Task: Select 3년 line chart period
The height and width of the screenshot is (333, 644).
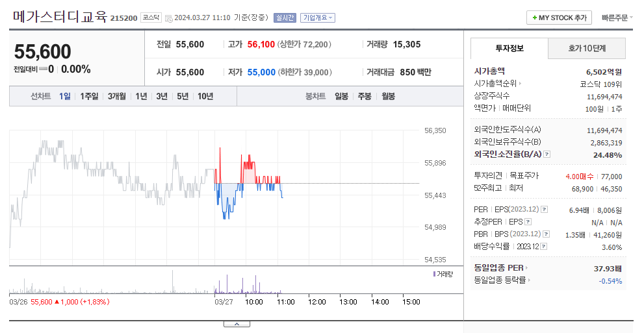Action: [162, 96]
